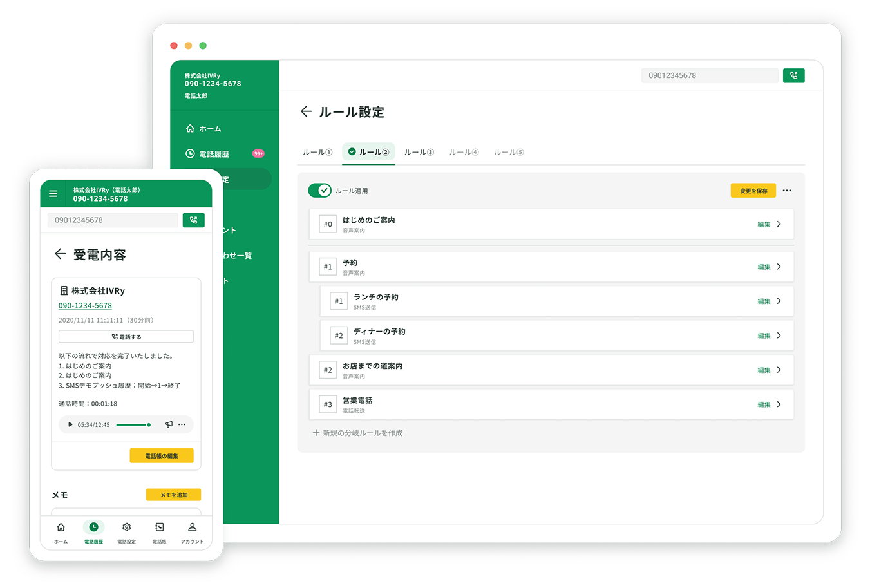Viewport: 870px width, 588px height.
Task: Click 編集 on the ディナーの予約 row
Action: (764, 336)
